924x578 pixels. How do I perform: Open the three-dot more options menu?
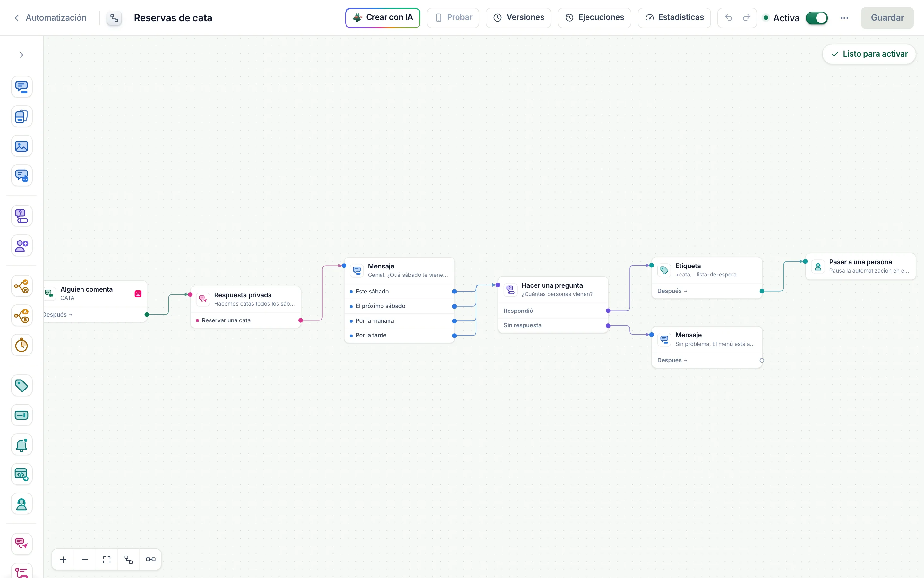pos(844,18)
